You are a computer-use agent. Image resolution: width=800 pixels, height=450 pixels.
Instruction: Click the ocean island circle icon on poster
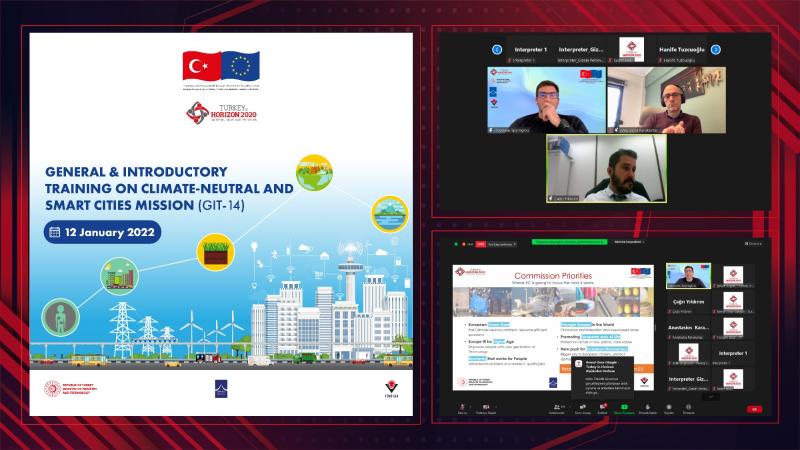tap(390, 214)
